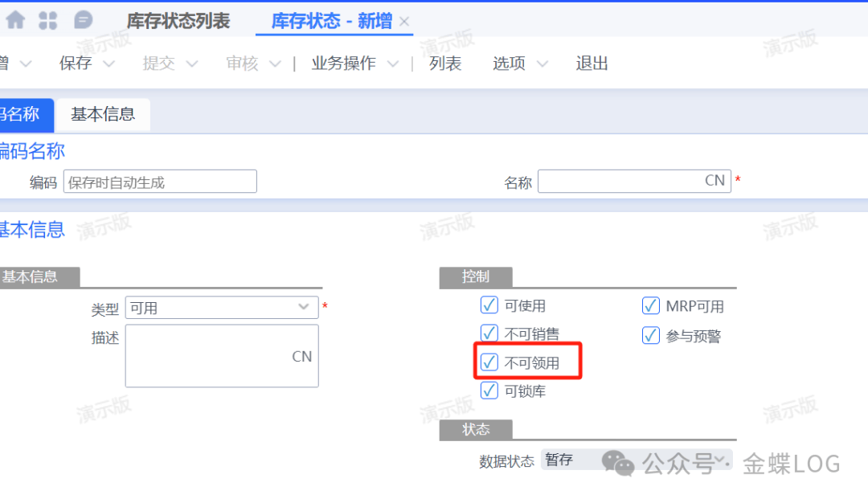Image resolution: width=868 pixels, height=499 pixels.
Task: Click the 列表 toolbar button
Action: (445, 63)
